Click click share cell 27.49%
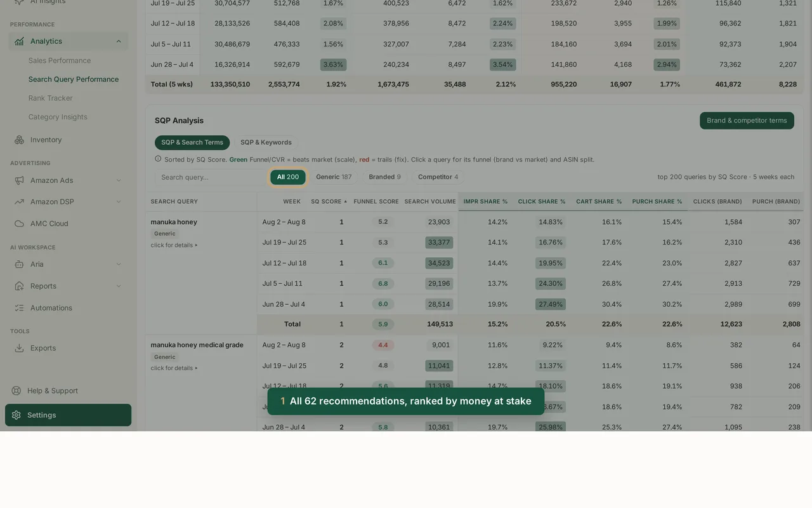The width and height of the screenshot is (812, 508). click(x=551, y=304)
